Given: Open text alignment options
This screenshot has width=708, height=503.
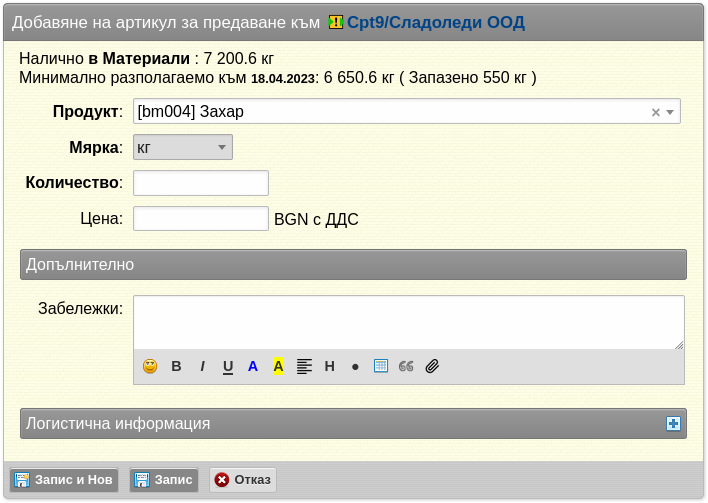Looking at the screenshot, I should (304, 366).
